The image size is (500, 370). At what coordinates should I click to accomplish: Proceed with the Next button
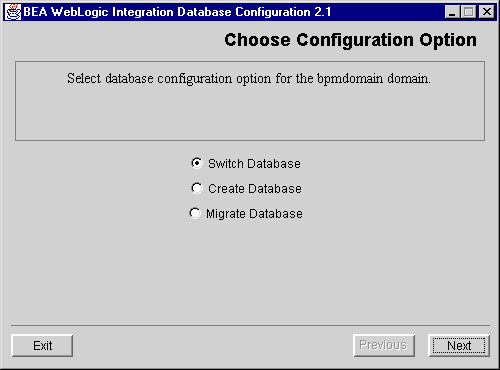459,346
